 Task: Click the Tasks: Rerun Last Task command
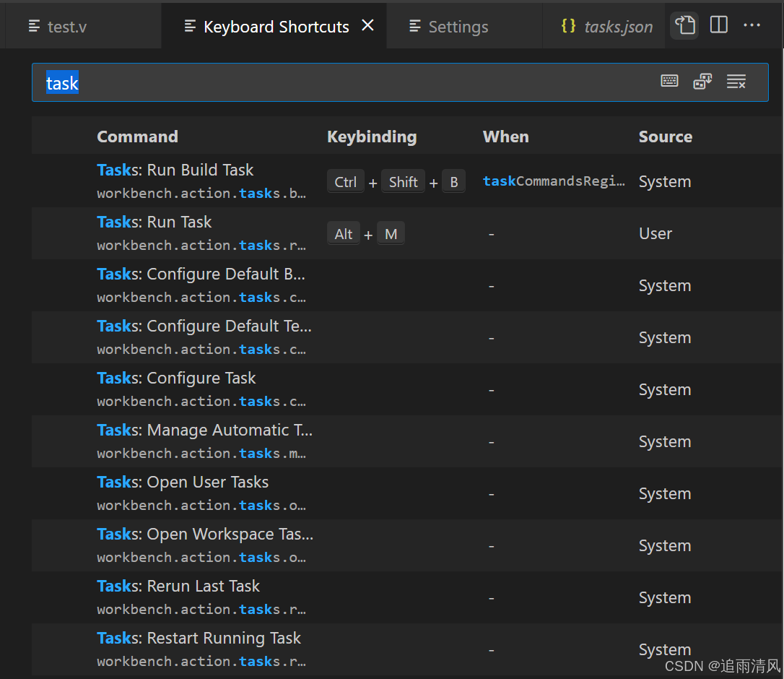[178, 586]
